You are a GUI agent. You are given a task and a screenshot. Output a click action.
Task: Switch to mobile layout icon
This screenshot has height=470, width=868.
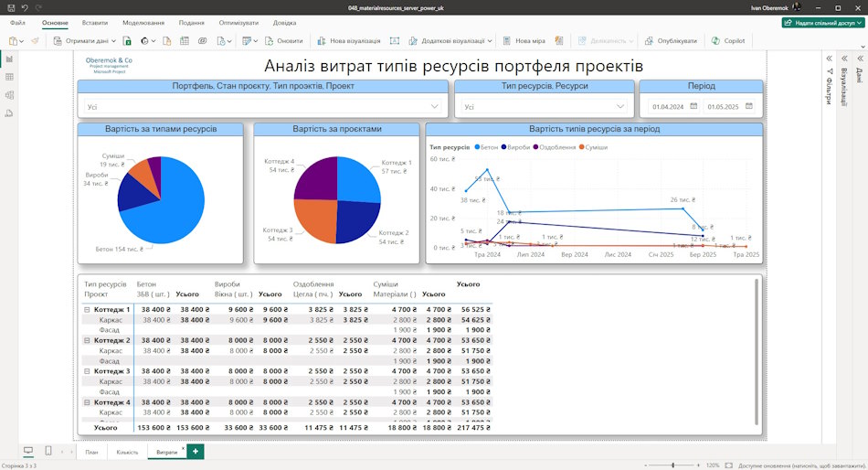coord(48,451)
